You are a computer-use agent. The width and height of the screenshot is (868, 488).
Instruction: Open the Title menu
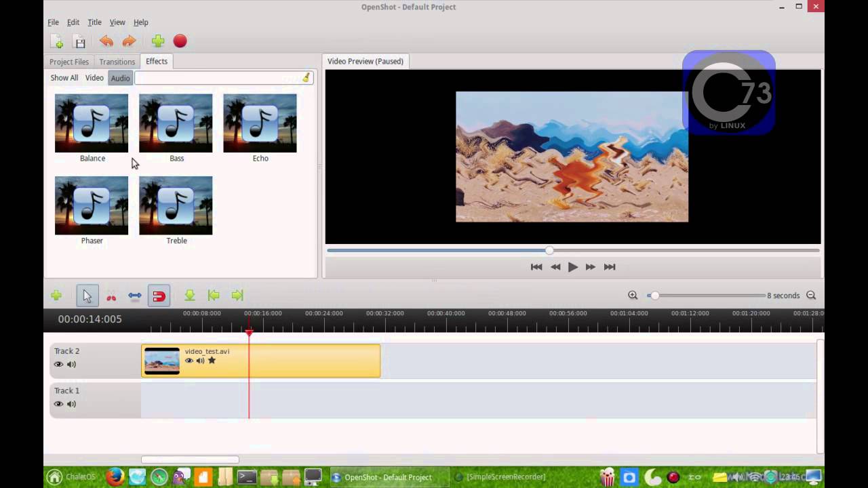94,22
